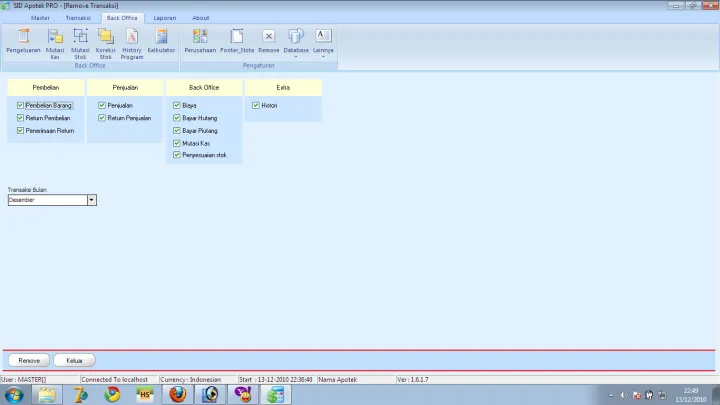Open Mutasi Kas ribbon icon
Viewport: 720px width, 405px height.
[x=55, y=44]
